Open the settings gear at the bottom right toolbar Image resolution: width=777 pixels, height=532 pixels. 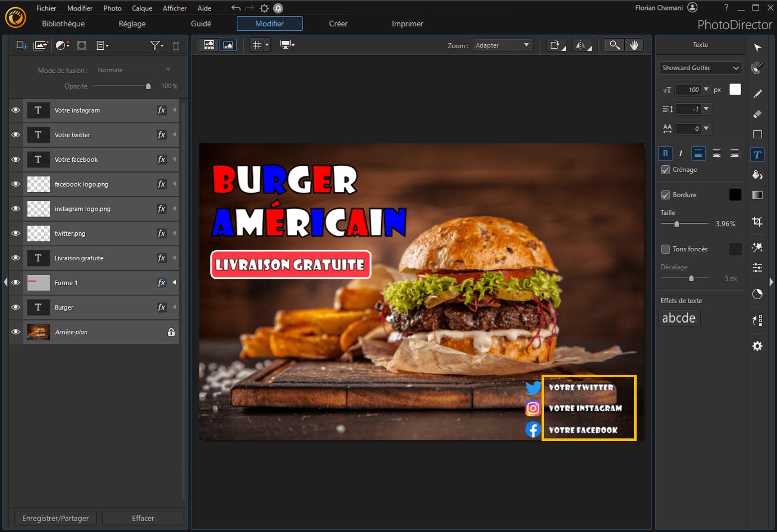click(757, 345)
